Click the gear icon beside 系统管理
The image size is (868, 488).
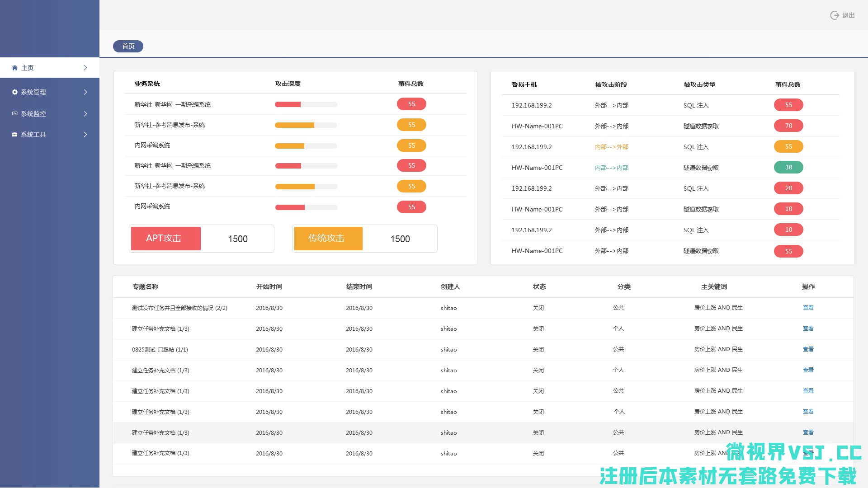point(14,92)
